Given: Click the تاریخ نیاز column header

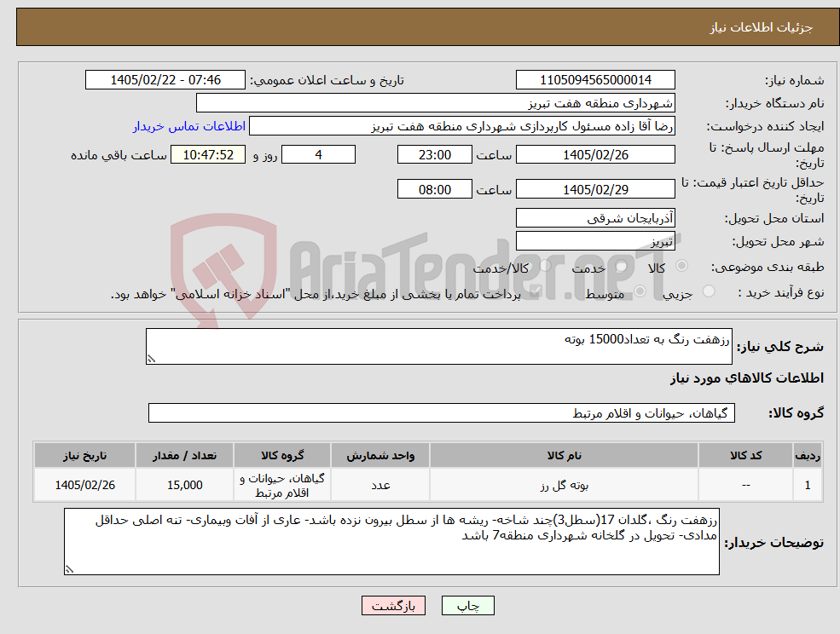Looking at the screenshot, I should pyautogui.click(x=84, y=456).
